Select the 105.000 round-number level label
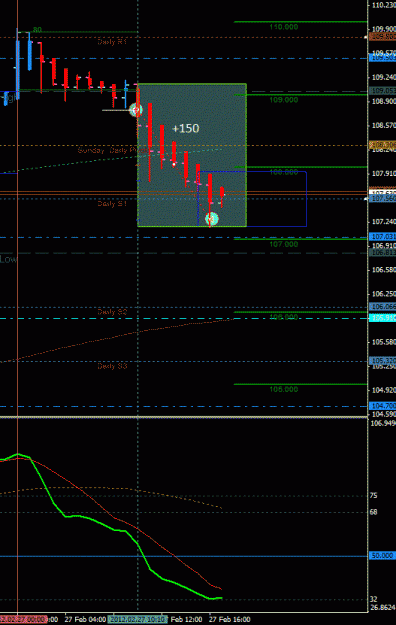 click(284, 389)
